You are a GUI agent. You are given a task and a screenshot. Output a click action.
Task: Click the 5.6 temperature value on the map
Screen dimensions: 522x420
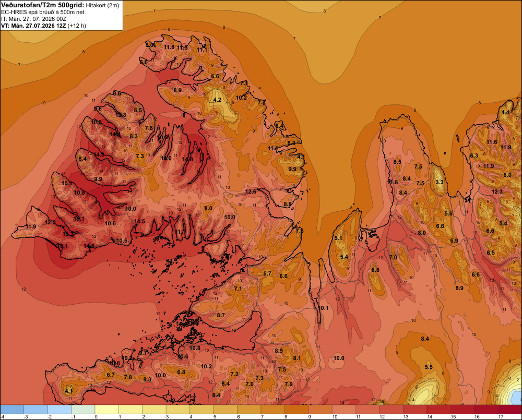point(448,213)
